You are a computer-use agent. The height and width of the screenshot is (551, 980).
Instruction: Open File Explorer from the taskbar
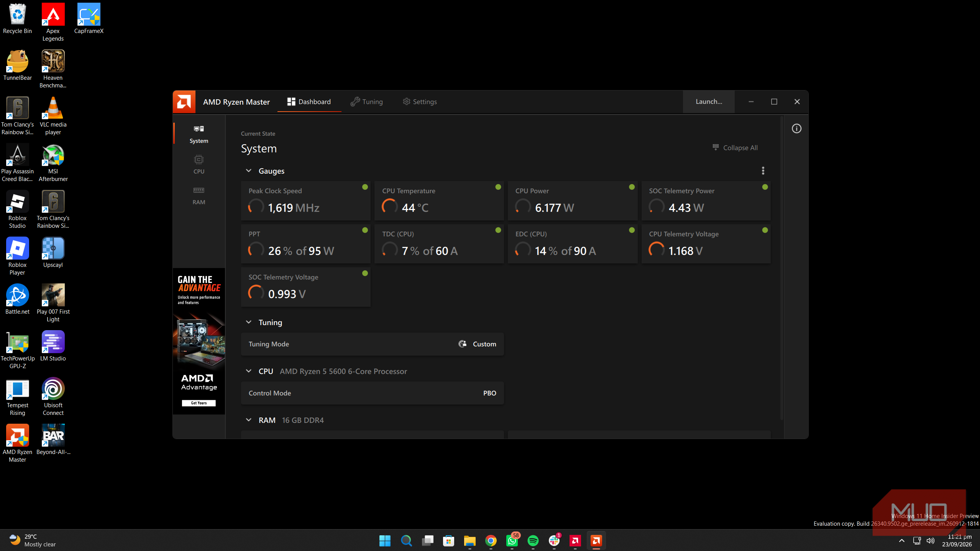pyautogui.click(x=469, y=541)
